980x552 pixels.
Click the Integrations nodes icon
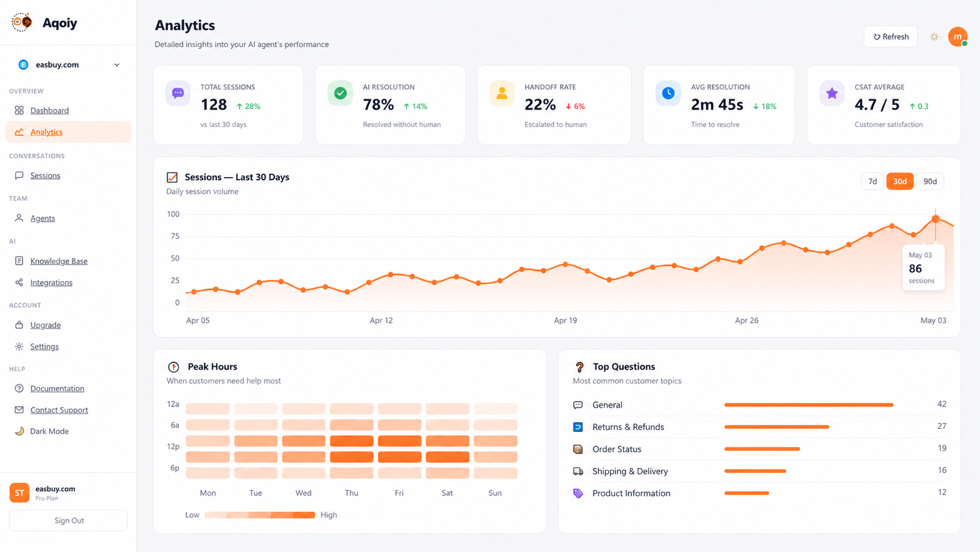[19, 283]
